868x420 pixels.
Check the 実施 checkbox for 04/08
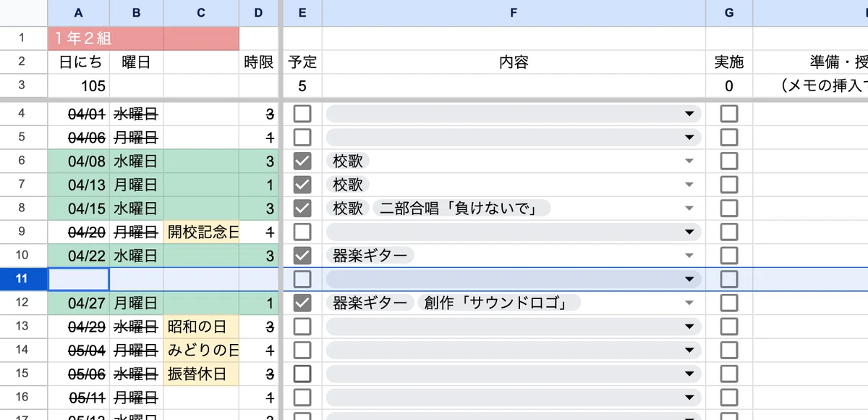(x=729, y=161)
